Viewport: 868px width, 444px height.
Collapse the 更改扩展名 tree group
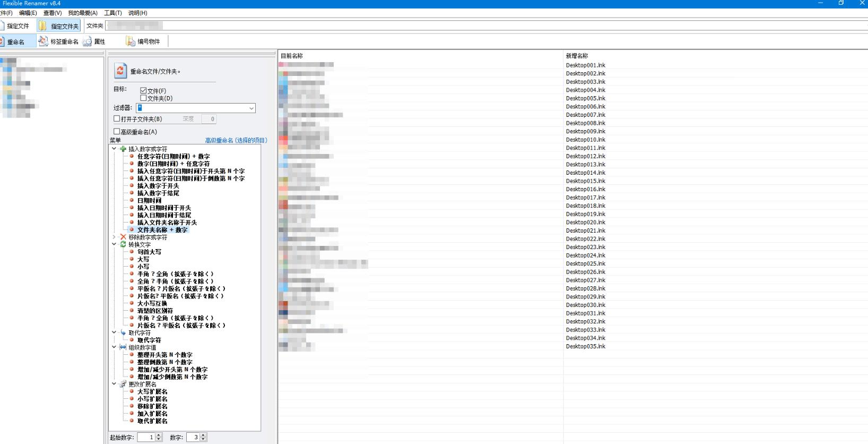(114, 384)
